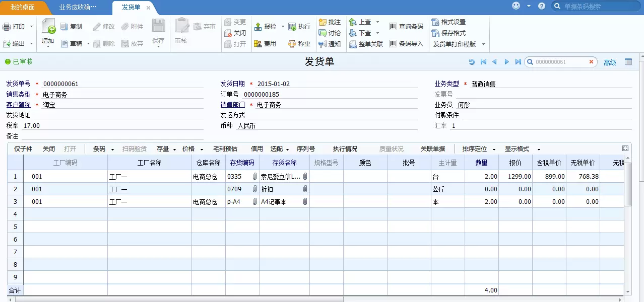Click the help question mark icon
This screenshot has width=644, height=302.
pos(542,6)
